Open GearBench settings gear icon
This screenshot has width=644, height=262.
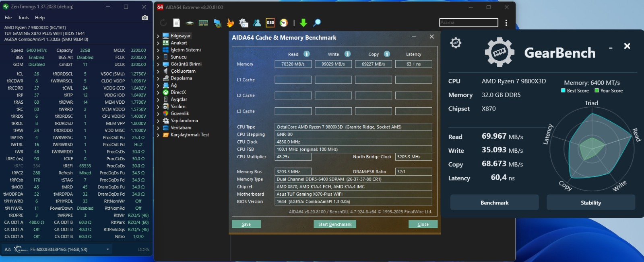coord(456,43)
